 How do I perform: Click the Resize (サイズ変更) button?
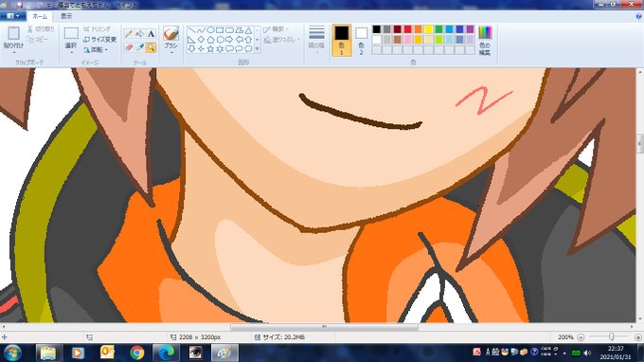[99, 40]
